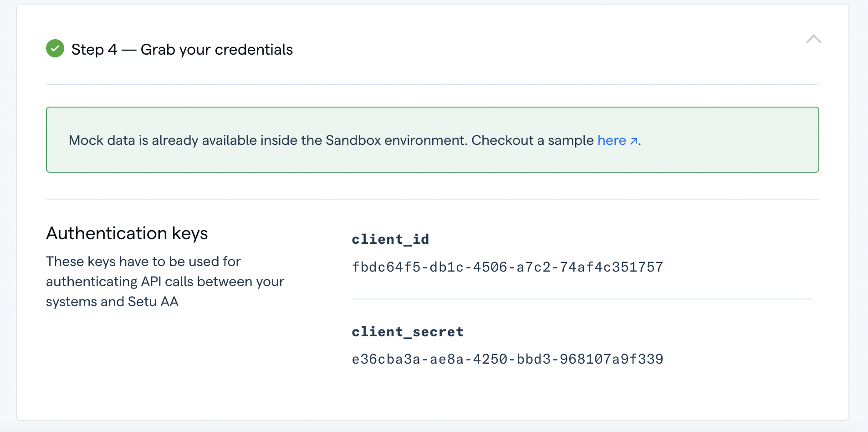Click the 'Authentication keys' heading
Viewport: 868px width, 432px height.
(x=127, y=233)
